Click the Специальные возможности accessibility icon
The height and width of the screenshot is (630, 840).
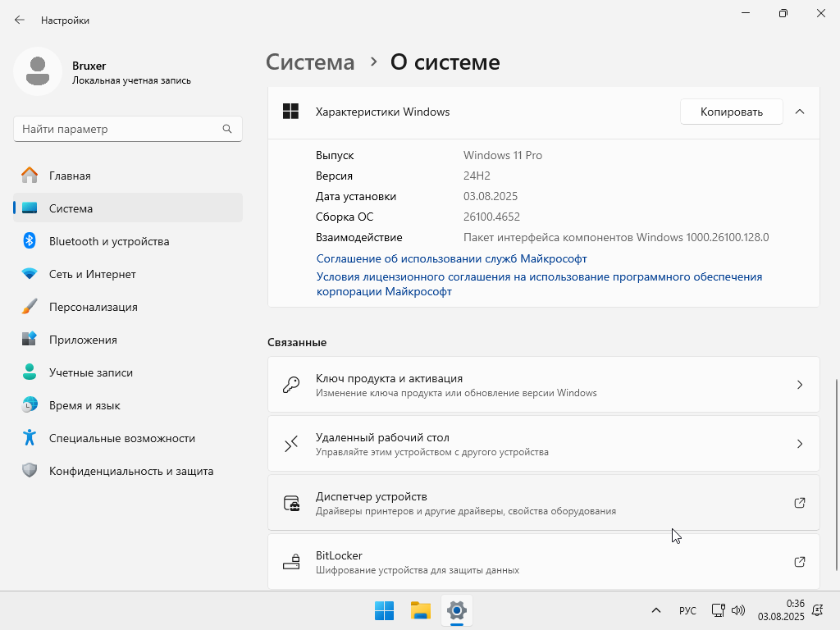pos(30,438)
